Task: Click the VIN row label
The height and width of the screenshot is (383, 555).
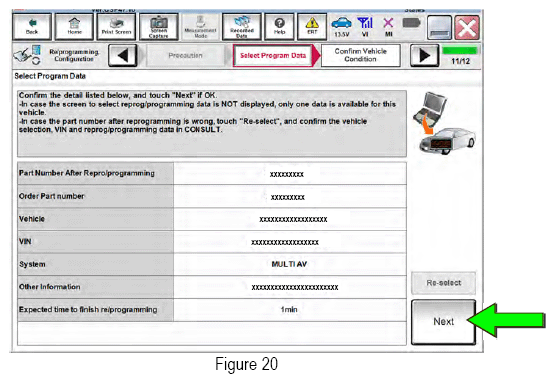Action: [25, 241]
